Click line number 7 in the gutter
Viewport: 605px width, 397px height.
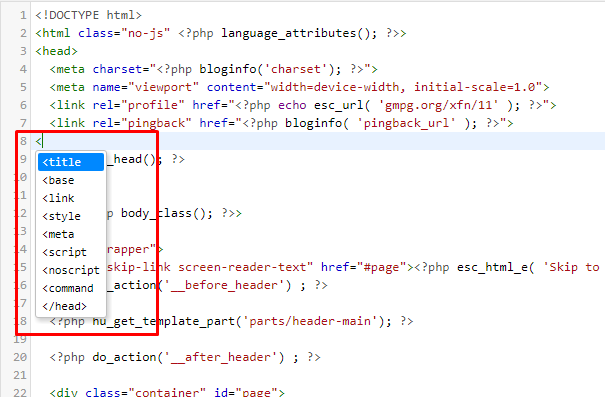point(23,123)
